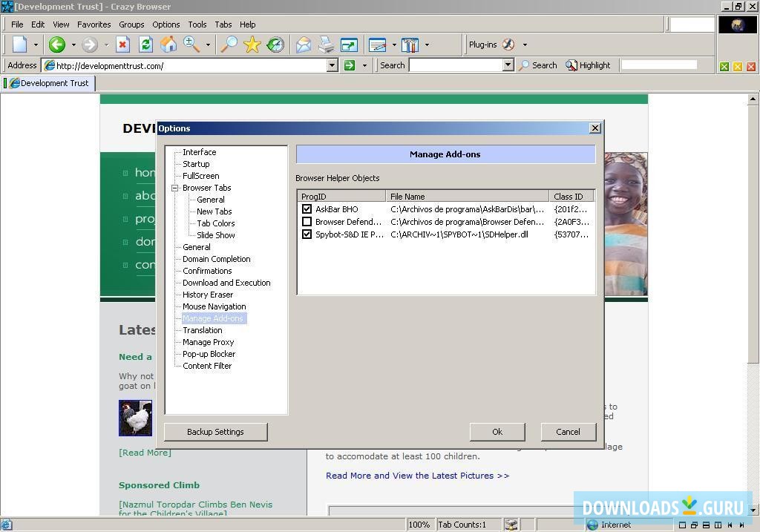Open the Favorites menu

pos(94,24)
